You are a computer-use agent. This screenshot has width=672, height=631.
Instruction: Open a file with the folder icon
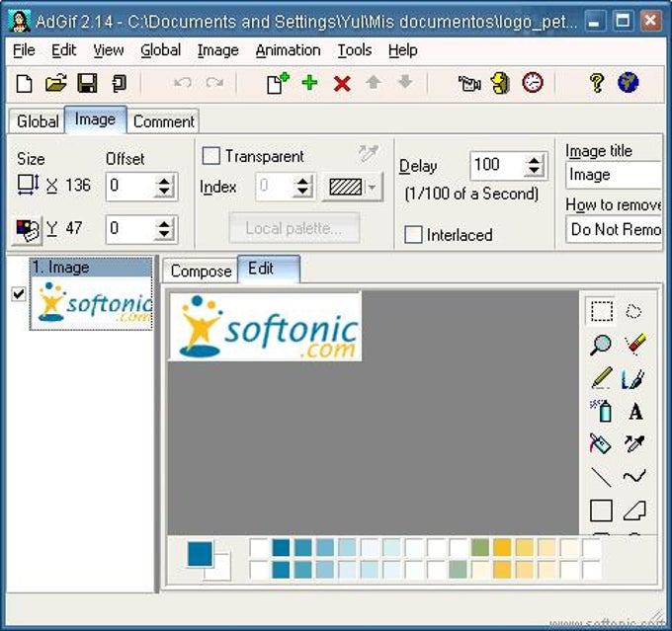56,83
